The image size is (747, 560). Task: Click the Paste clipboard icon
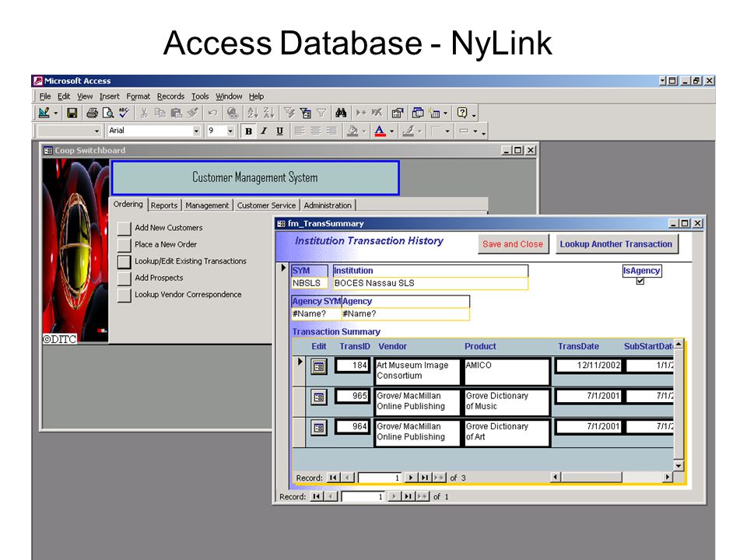[177, 113]
